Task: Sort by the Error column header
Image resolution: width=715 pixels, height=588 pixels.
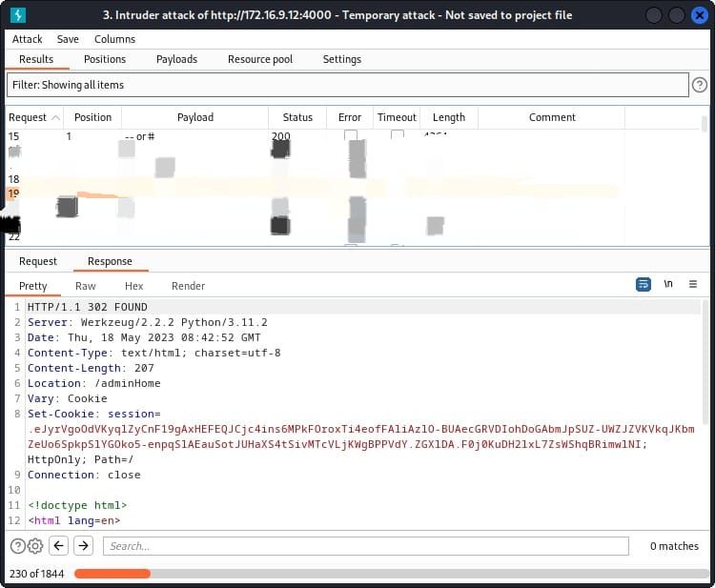Action: click(350, 117)
